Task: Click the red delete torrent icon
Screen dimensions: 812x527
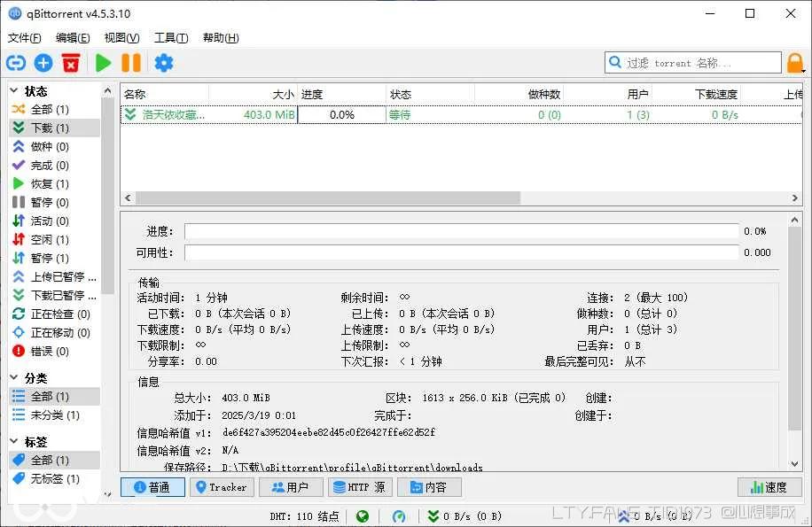Action: click(x=71, y=63)
